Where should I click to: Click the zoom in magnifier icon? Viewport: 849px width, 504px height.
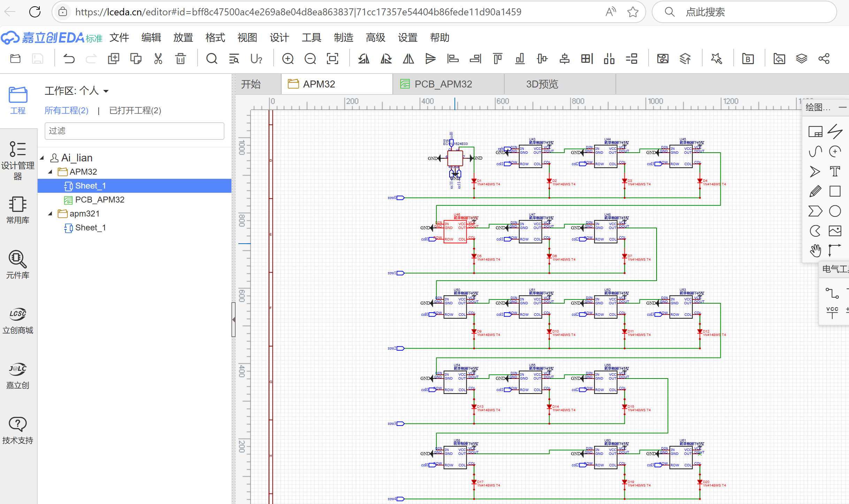click(x=288, y=59)
